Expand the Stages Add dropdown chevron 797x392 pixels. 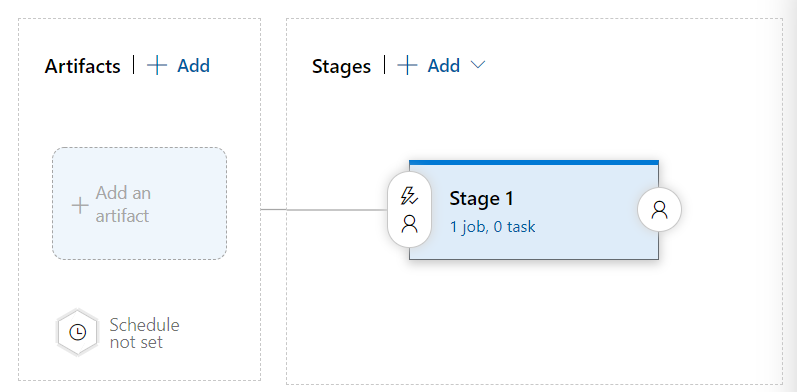478,65
